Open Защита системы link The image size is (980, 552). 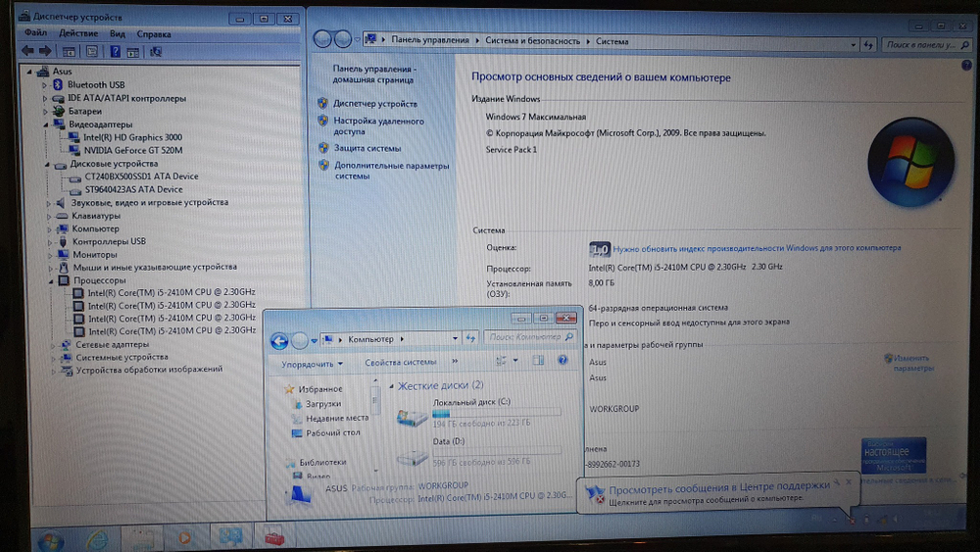(x=367, y=148)
